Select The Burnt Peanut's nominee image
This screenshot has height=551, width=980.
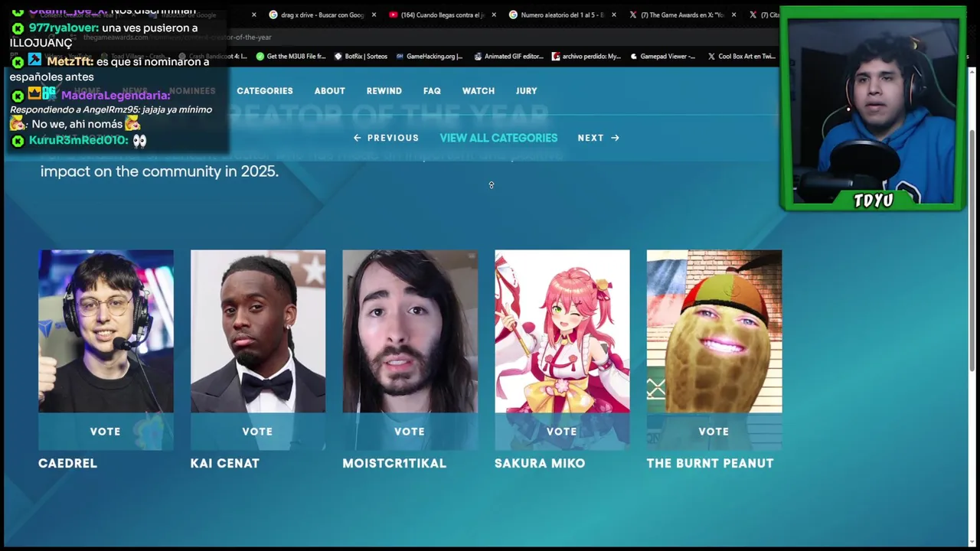click(714, 331)
